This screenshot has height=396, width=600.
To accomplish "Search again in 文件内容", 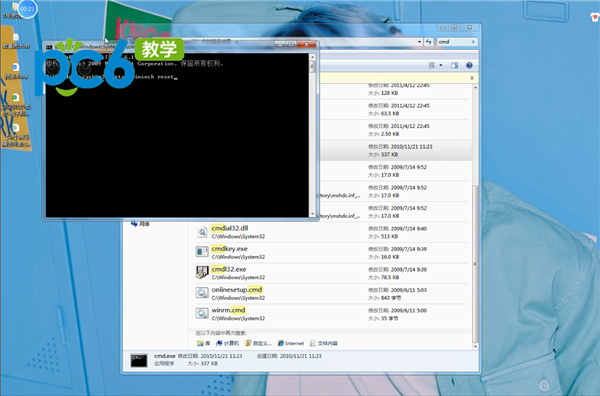I will pyautogui.click(x=324, y=343).
